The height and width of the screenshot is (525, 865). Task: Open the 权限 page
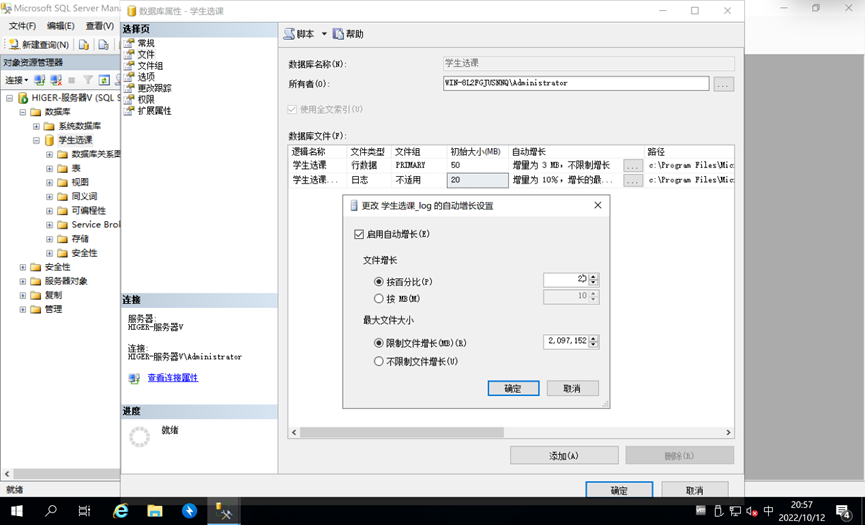coord(146,99)
